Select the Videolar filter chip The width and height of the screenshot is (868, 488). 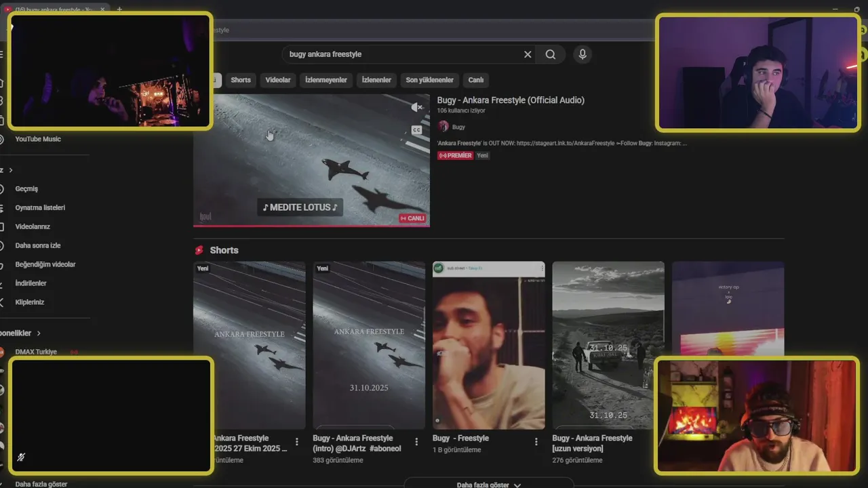pyautogui.click(x=278, y=80)
